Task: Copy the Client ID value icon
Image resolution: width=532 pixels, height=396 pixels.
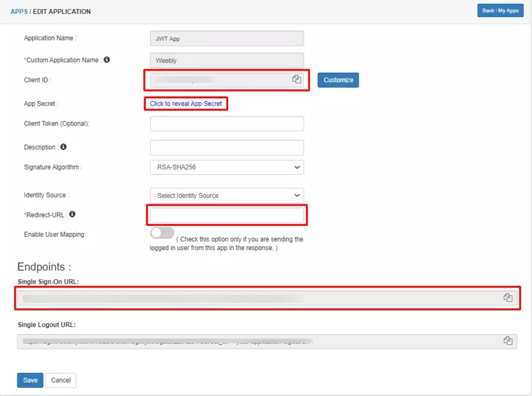Action: 297,79
